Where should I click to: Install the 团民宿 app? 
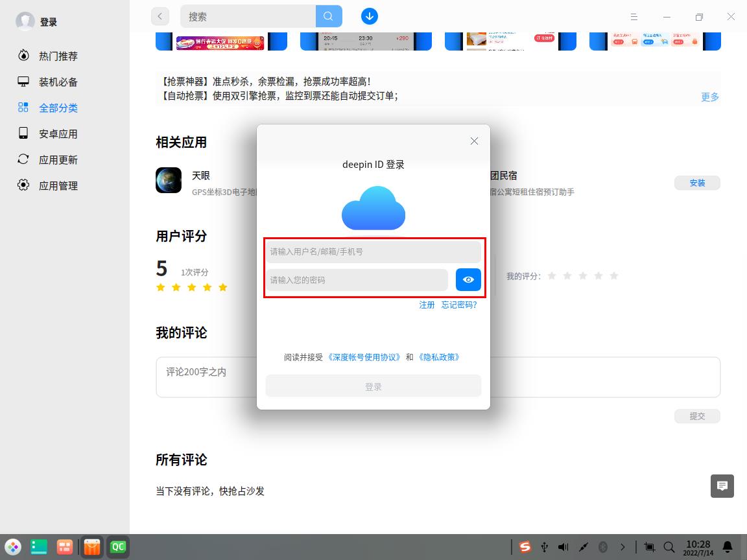[697, 183]
